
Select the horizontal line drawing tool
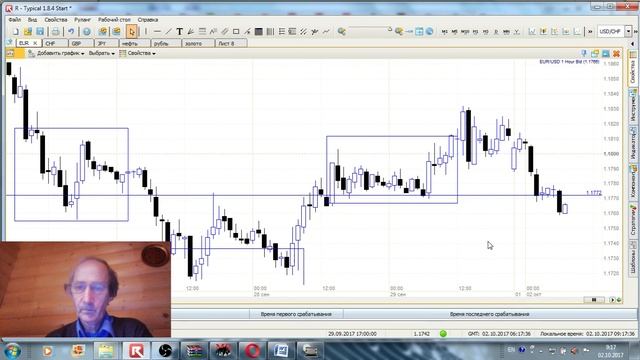pos(158,31)
